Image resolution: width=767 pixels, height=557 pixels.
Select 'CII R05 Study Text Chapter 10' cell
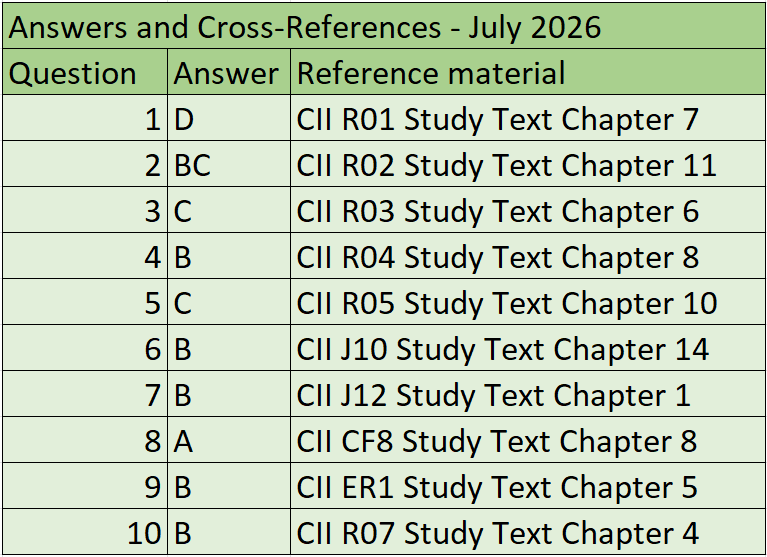528,302
